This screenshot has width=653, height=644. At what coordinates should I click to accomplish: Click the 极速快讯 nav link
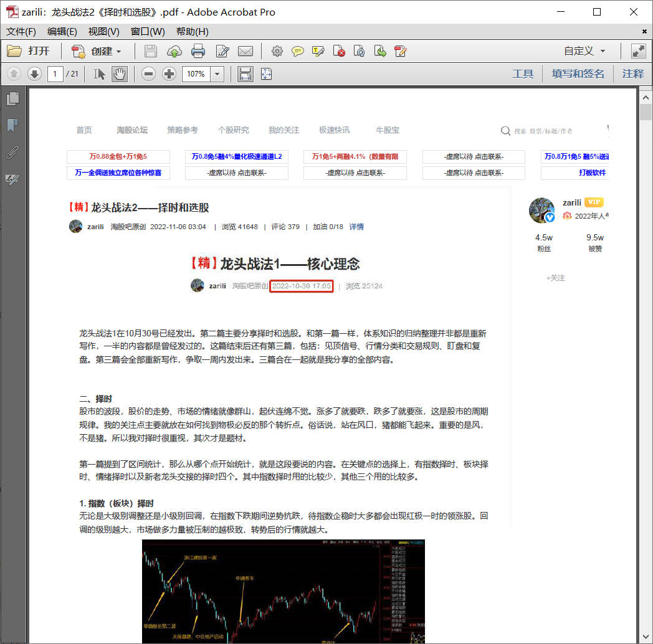pos(334,130)
